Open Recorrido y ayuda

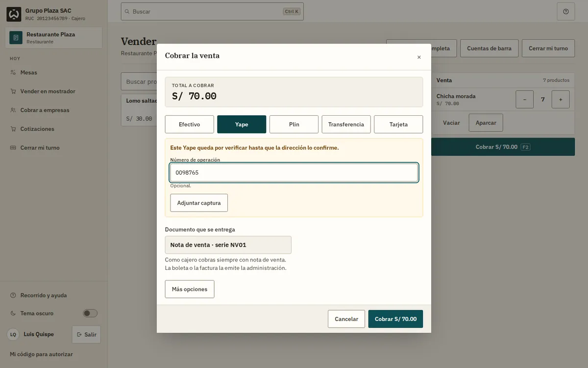[x=54, y=295]
